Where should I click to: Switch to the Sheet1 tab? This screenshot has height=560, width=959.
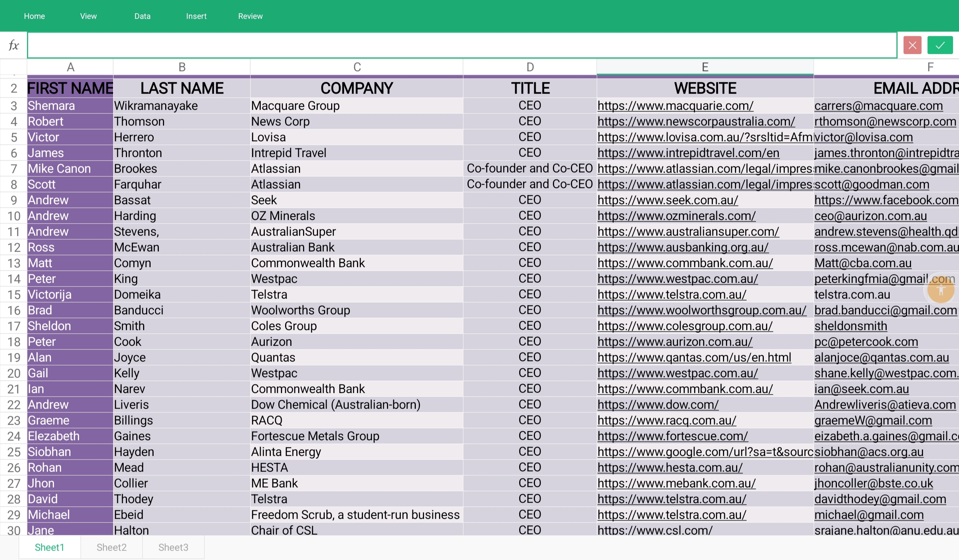[x=49, y=547]
